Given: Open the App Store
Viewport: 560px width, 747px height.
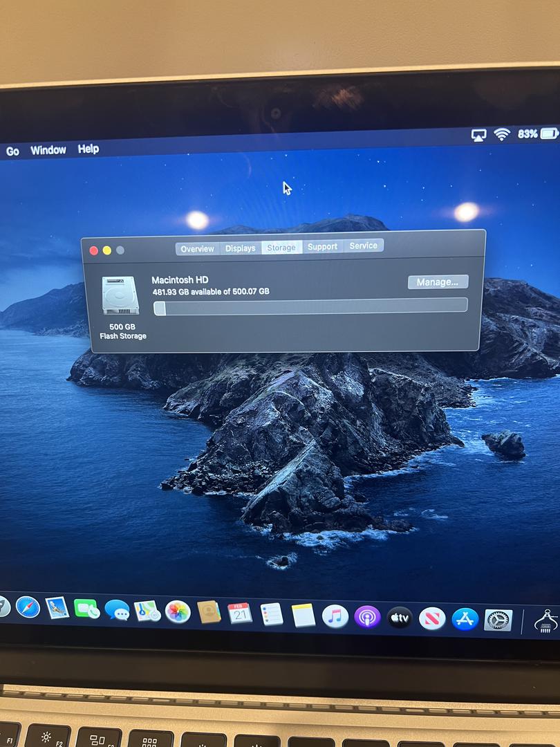Looking at the screenshot, I should click(465, 619).
